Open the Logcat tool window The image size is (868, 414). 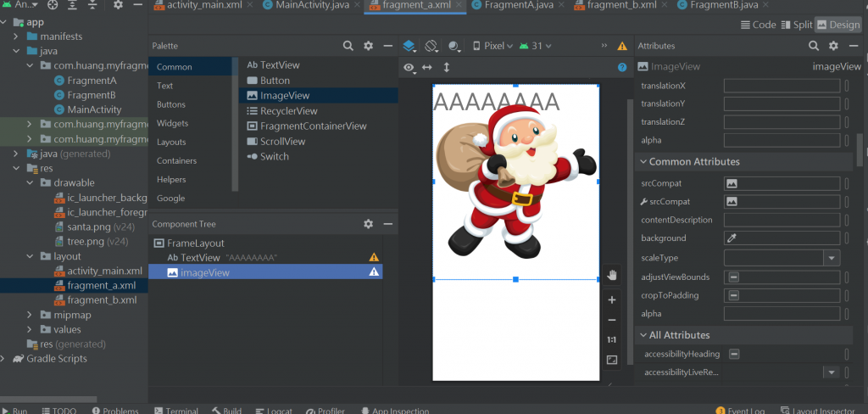(x=274, y=411)
